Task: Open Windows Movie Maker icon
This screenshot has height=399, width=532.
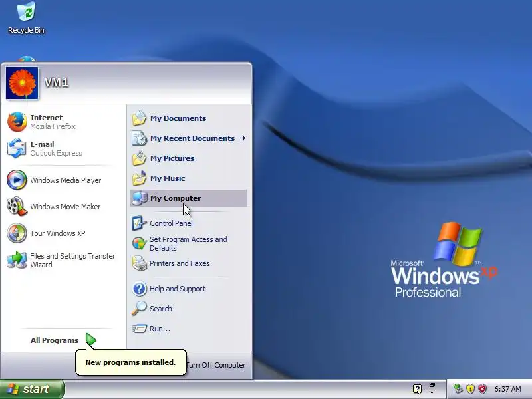Action: pyautogui.click(x=17, y=207)
